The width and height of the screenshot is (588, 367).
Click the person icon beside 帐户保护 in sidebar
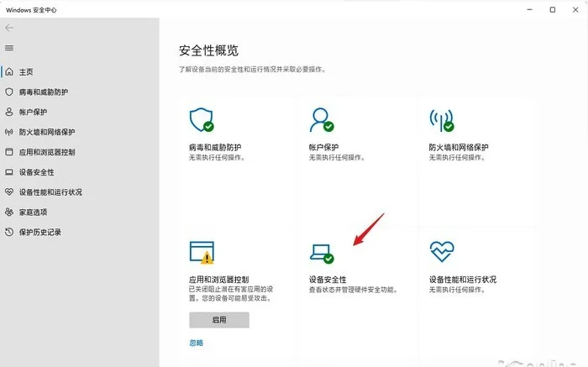pyautogui.click(x=9, y=112)
